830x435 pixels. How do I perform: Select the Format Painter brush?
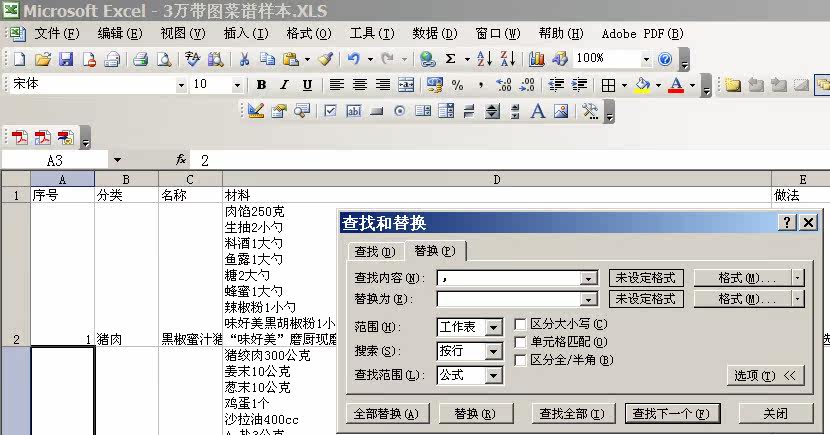click(325, 59)
